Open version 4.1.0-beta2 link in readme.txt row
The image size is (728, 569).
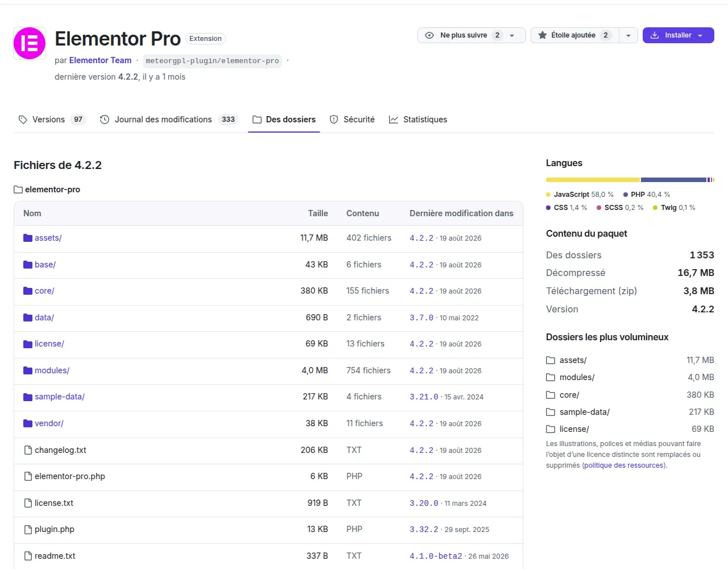click(436, 556)
